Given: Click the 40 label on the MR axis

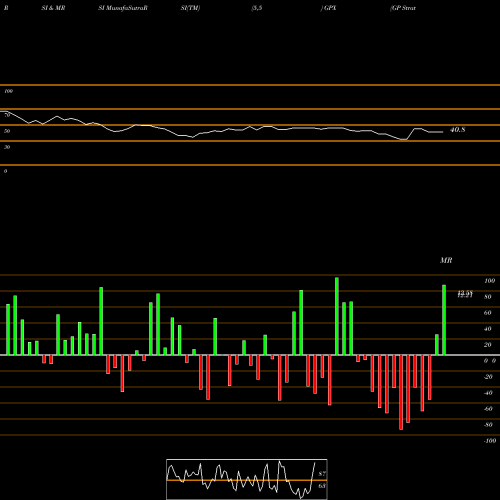Looking at the screenshot, I should [488, 329].
